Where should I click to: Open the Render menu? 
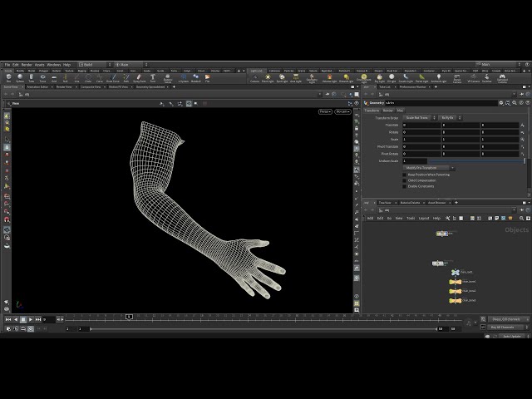pyautogui.click(x=27, y=65)
